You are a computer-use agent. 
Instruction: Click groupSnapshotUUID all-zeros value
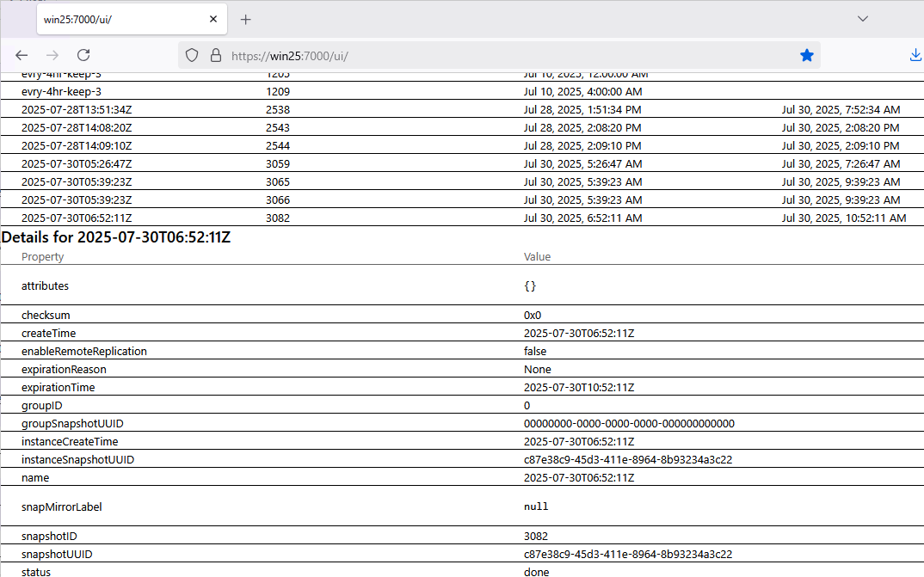[629, 423]
